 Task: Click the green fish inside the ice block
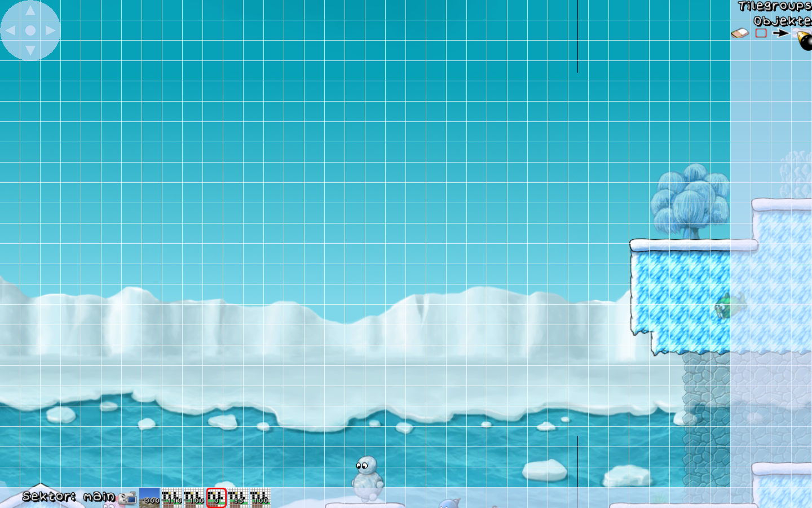click(729, 306)
